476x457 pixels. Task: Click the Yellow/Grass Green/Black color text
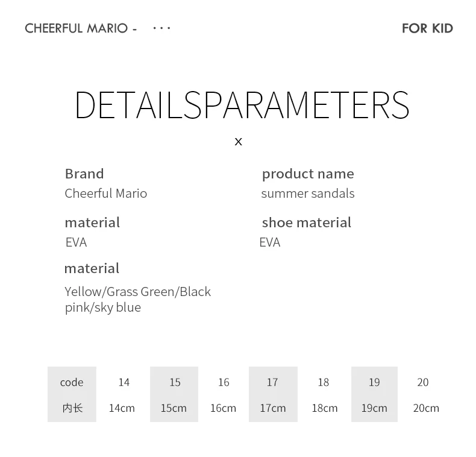[137, 292]
